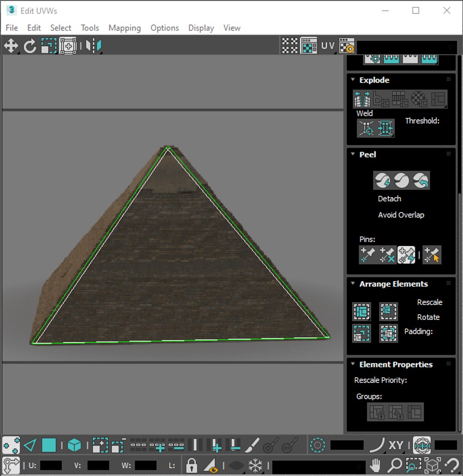
Task: Open the Options menu
Action: tap(165, 28)
